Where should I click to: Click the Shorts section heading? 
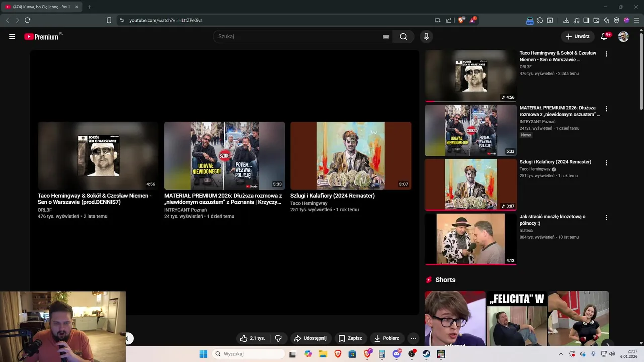coord(445,280)
